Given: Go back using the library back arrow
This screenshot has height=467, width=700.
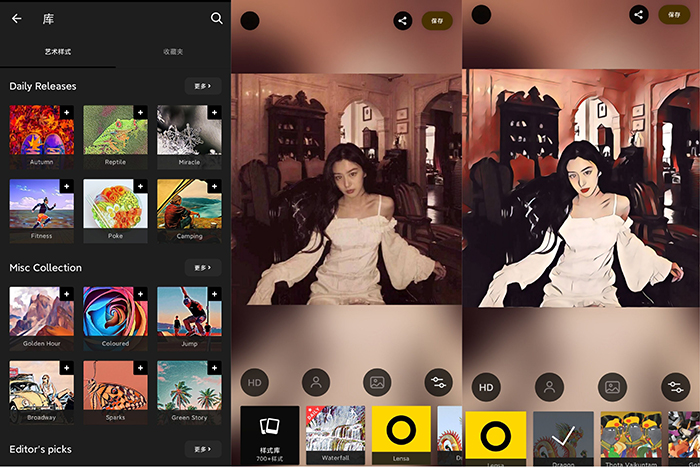Looking at the screenshot, I should pos(16,18).
